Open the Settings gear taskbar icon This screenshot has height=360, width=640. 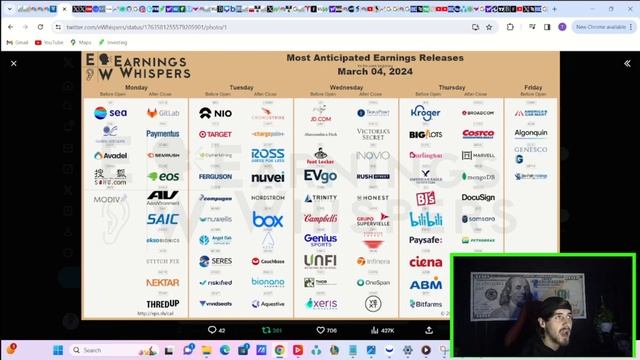(408, 350)
